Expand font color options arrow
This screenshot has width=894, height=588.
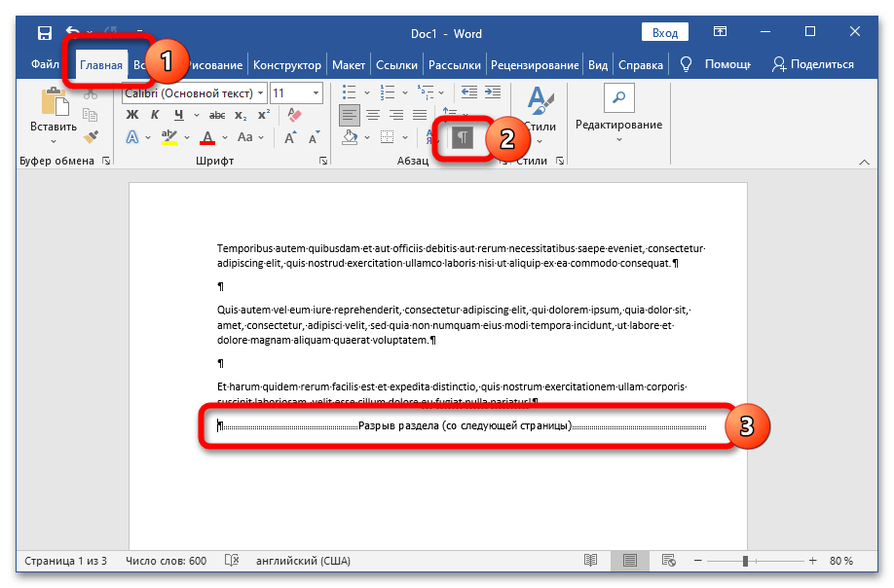(225, 138)
